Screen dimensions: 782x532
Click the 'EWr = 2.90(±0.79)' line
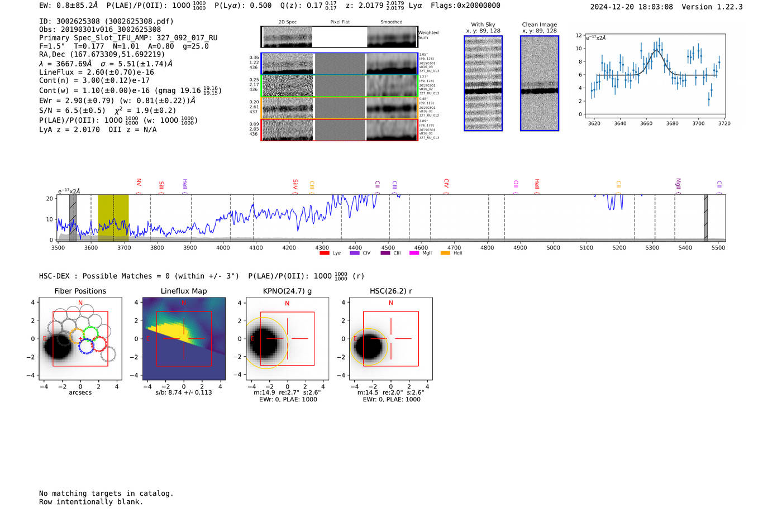pos(117,100)
